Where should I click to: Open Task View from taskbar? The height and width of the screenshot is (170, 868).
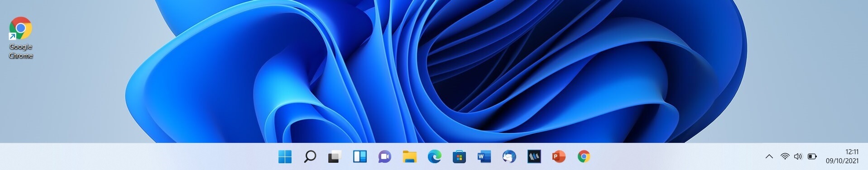[x=335, y=156]
